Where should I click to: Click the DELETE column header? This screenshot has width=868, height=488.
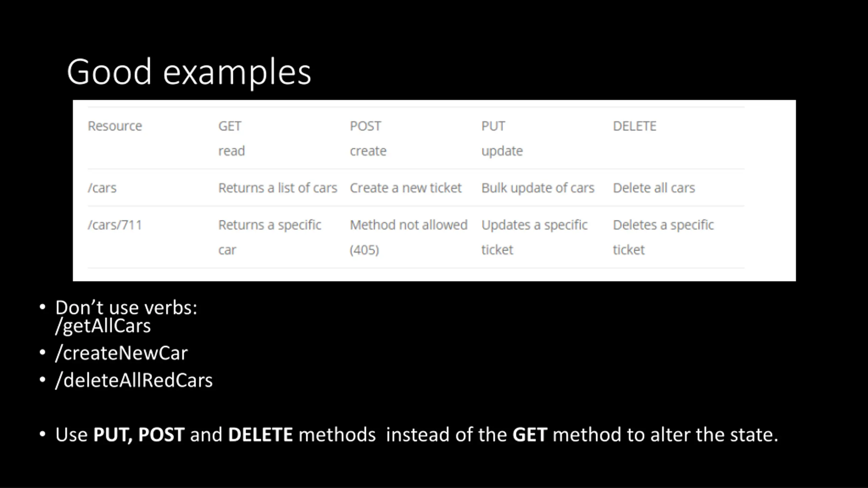tap(635, 126)
